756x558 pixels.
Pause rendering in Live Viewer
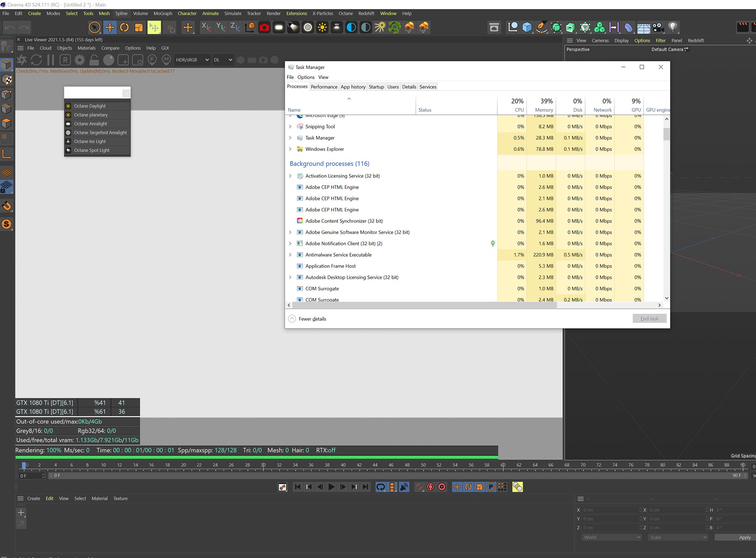[x=51, y=60]
